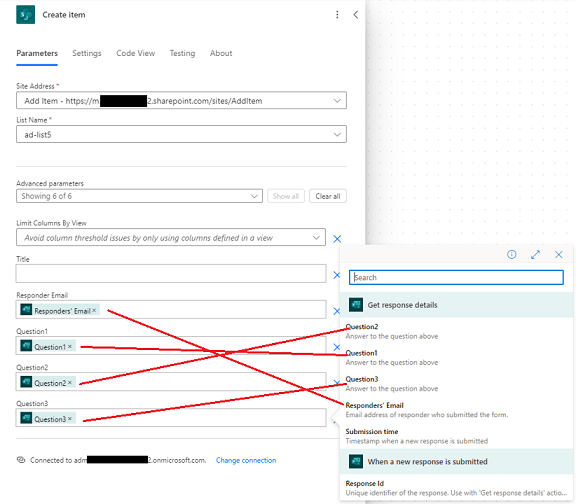576x504 pixels.
Task: Click the Show all button
Action: 286,196
